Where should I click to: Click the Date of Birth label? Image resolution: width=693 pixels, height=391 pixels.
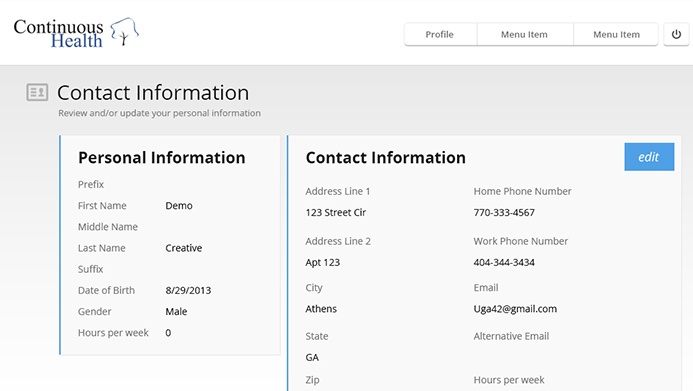tap(107, 290)
